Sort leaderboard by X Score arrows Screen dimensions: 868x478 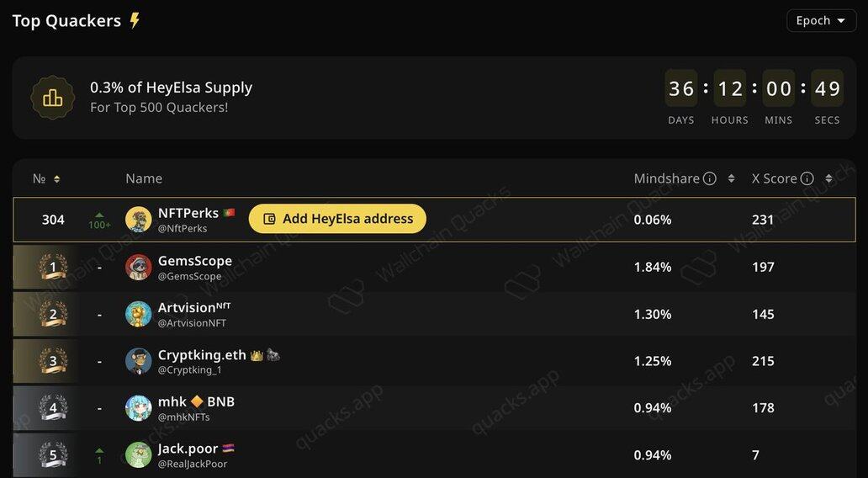pyautogui.click(x=828, y=178)
